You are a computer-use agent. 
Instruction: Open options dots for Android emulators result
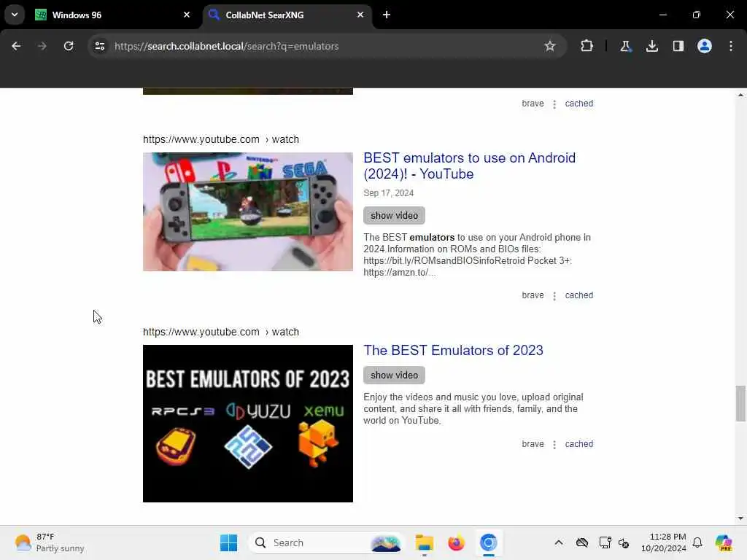point(554,296)
